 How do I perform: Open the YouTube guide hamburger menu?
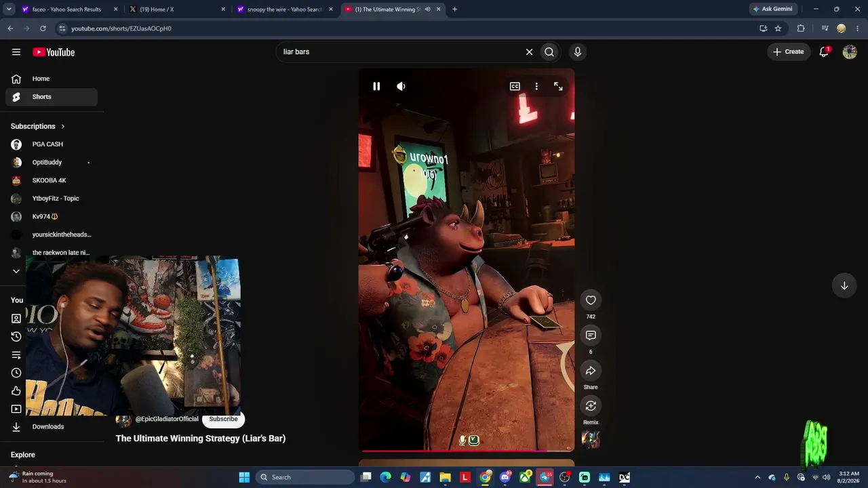pos(16,52)
